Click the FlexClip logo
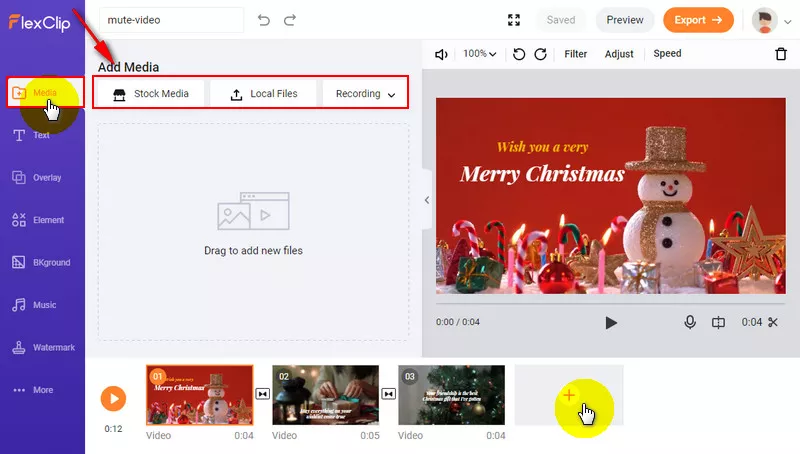This screenshot has height=454, width=800. pos(39,22)
